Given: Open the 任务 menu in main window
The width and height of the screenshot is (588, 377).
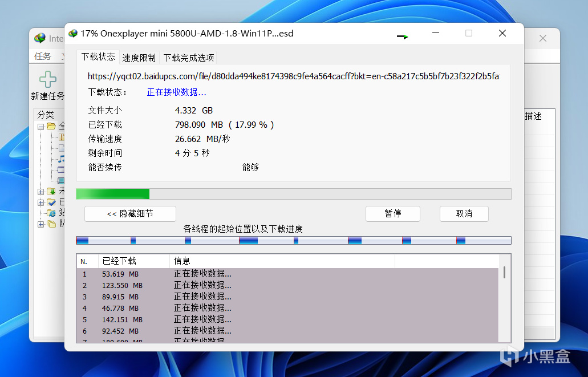Looking at the screenshot, I should tap(43, 56).
